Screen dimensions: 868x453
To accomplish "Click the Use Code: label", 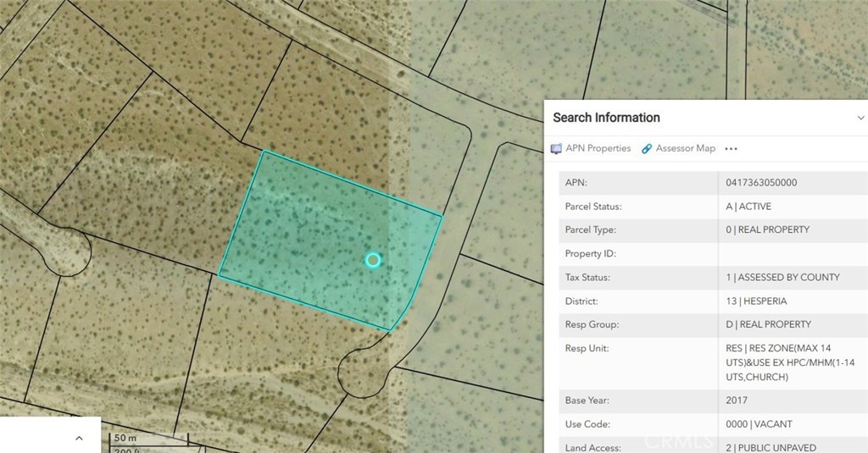I will (x=587, y=424).
